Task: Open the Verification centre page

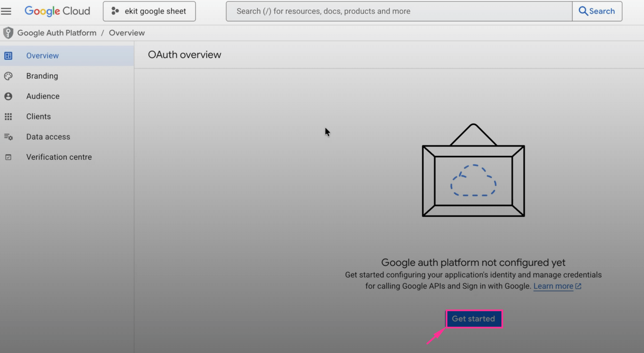Action: tap(67, 157)
